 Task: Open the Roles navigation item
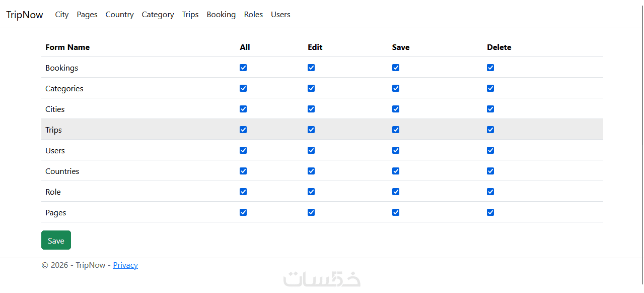pos(253,15)
